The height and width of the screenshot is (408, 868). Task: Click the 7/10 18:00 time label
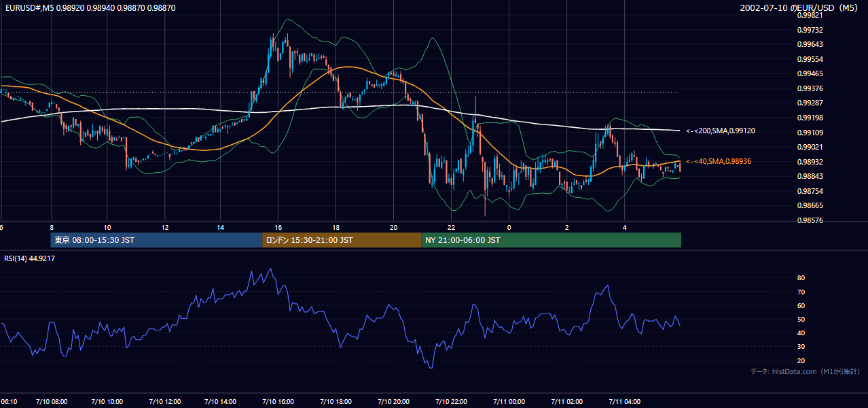coord(336,402)
